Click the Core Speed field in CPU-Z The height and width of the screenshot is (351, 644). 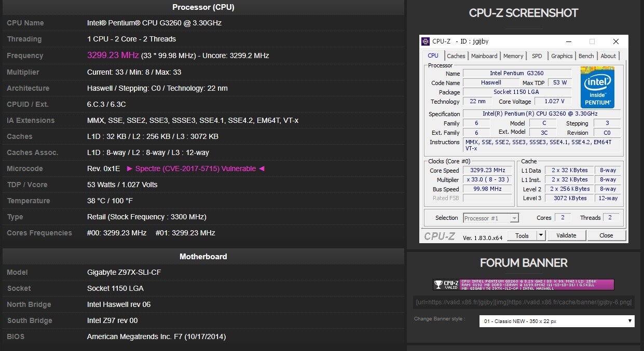point(487,170)
